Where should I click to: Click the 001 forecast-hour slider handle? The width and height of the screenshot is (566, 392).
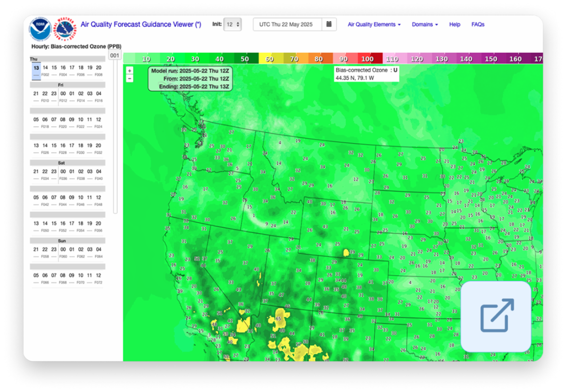pyautogui.click(x=115, y=56)
